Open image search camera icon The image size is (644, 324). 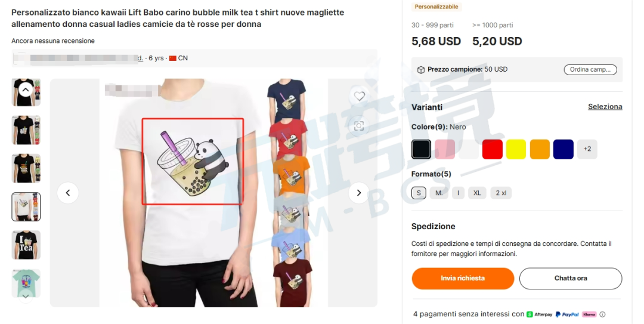pos(360,126)
